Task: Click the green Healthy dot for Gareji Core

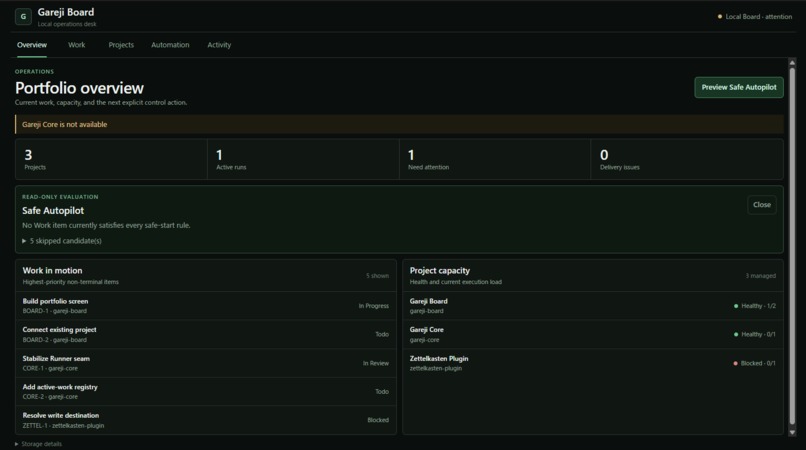Action: click(736, 334)
